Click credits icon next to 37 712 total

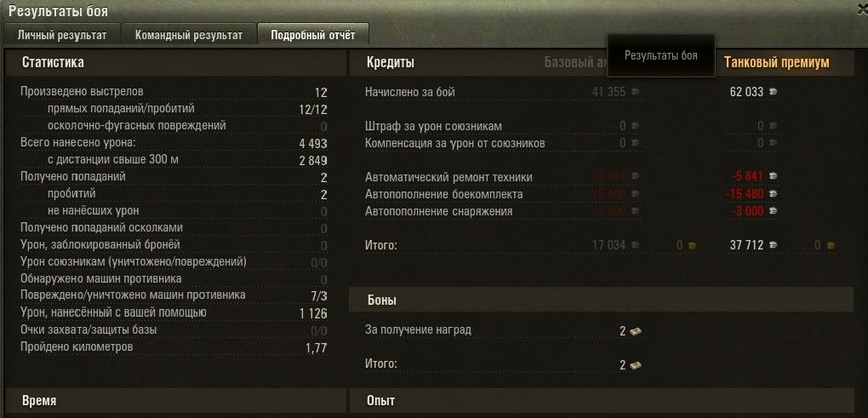pos(773,244)
